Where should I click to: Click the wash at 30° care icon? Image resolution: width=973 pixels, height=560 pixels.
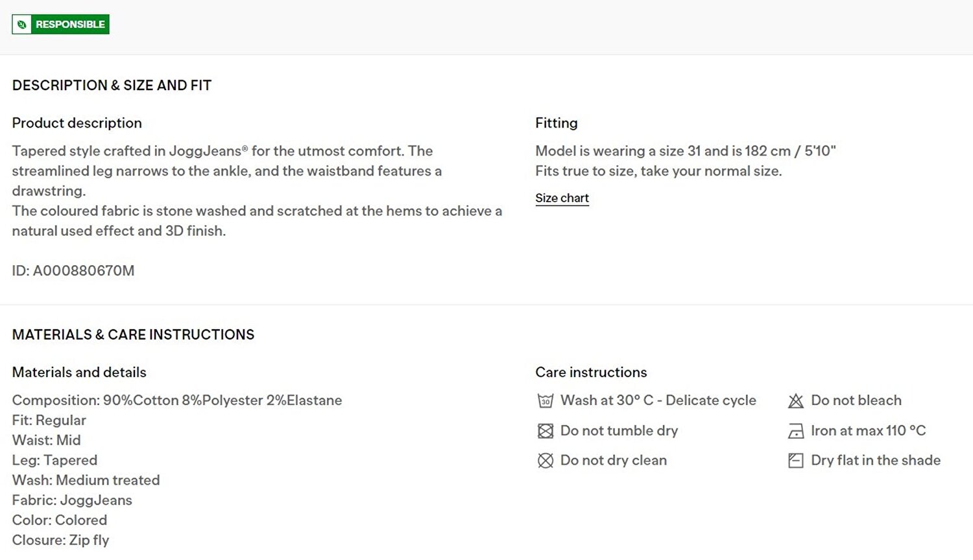pos(546,401)
